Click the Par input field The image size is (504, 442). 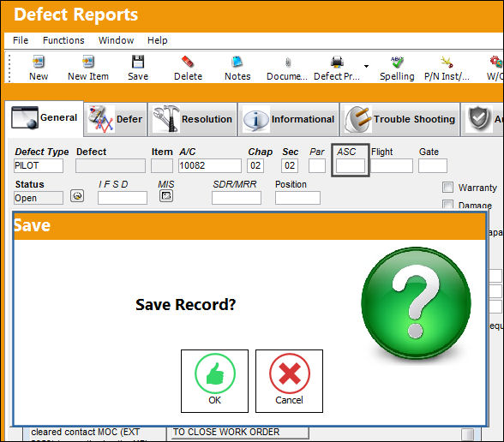(317, 166)
